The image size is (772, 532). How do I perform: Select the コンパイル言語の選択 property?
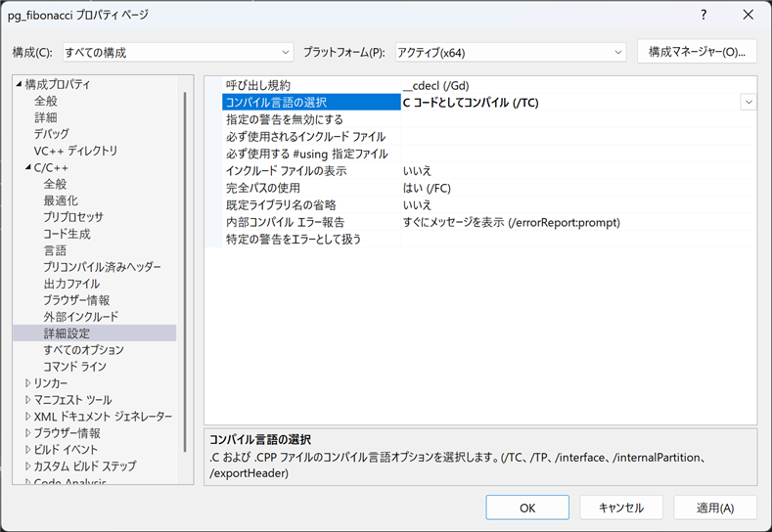click(311, 103)
